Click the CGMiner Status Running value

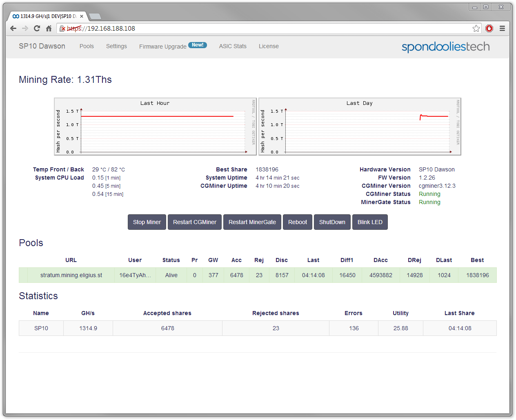(429, 194)
